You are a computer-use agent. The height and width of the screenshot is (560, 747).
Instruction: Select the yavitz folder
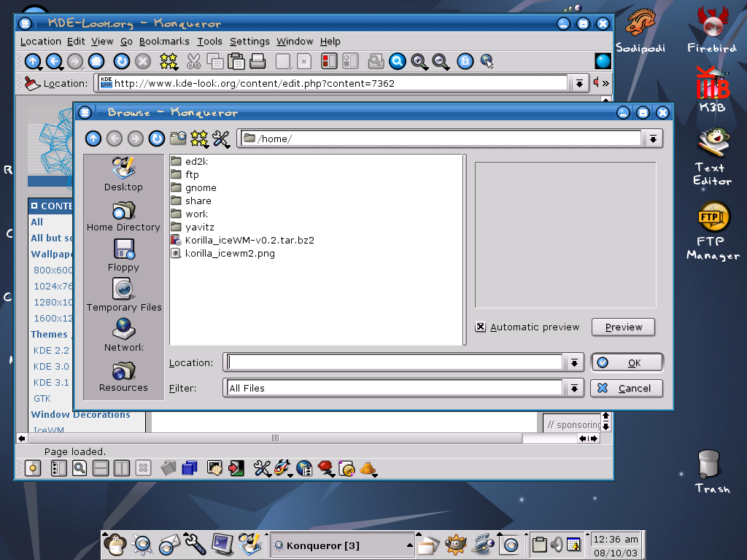point(193,227)
